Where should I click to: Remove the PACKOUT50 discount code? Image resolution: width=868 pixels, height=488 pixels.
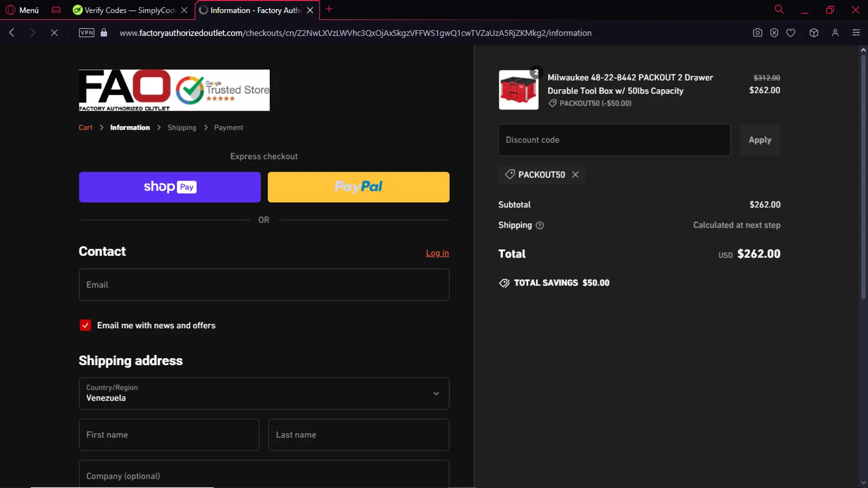(x=575, y=174)
